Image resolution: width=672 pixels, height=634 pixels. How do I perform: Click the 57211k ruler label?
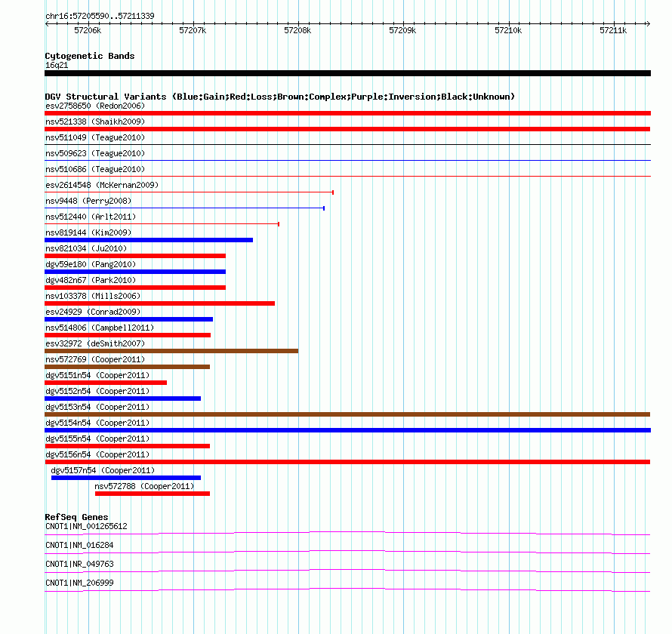613,30
